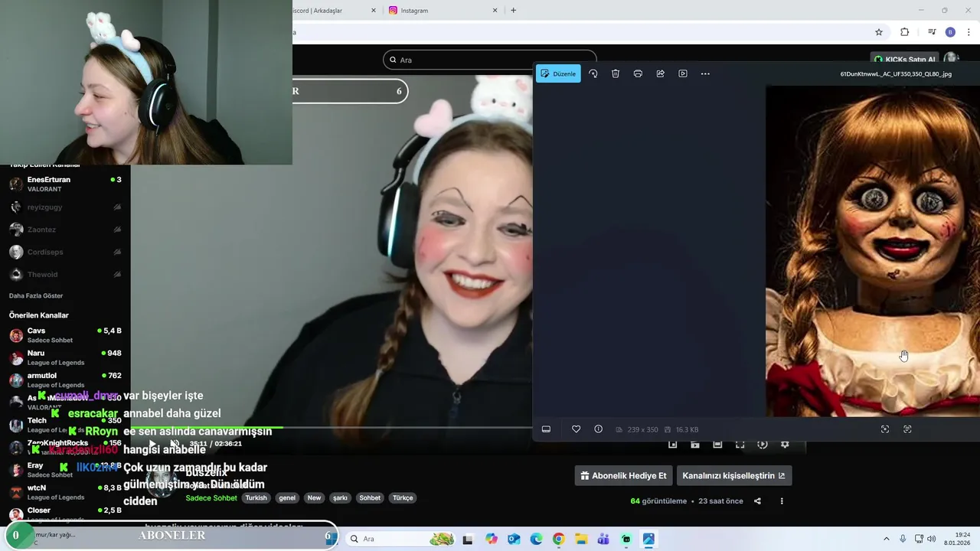Open Cavs recommended channel
980x551 pixels.
click(65, 335)
